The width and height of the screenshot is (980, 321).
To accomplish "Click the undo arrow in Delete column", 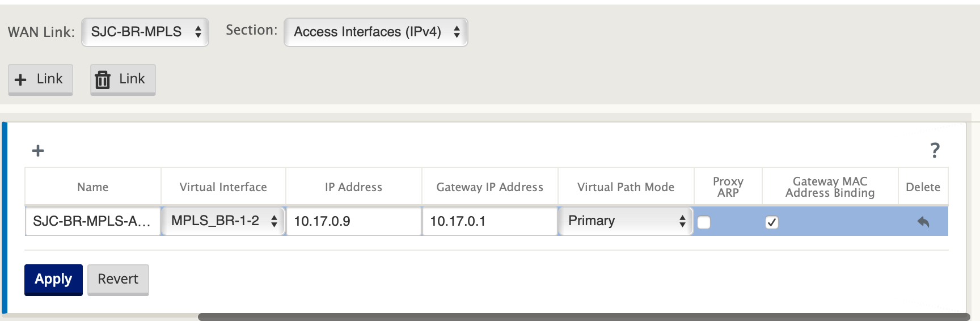I will pyautogui.click(x=923, y=222).
